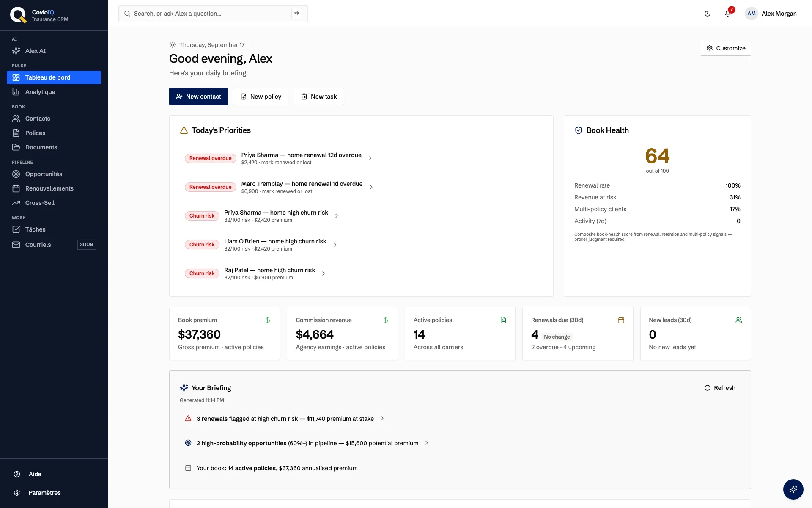
Task: Click the calendar icon on Renewals due card
Action: pyautogui.click(x=621, y=320)
